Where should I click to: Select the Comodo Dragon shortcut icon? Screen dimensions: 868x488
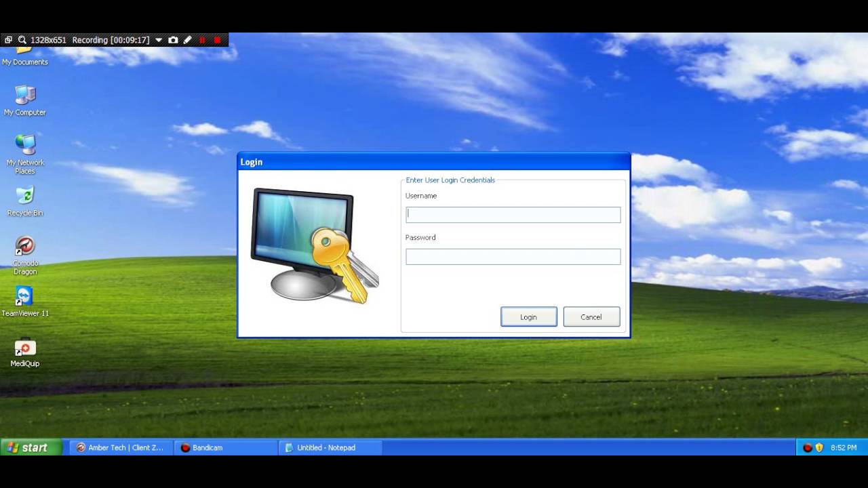(x=25, y=256)
